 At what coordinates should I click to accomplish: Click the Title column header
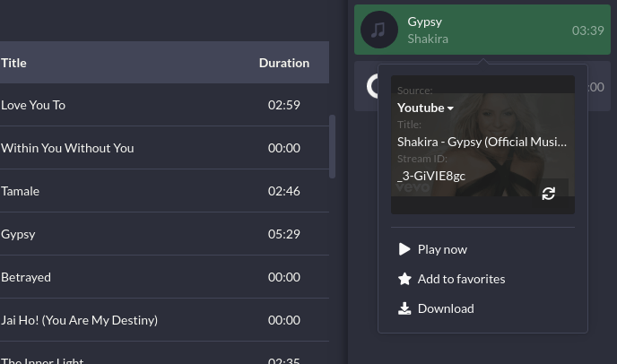tap(13, 63)
